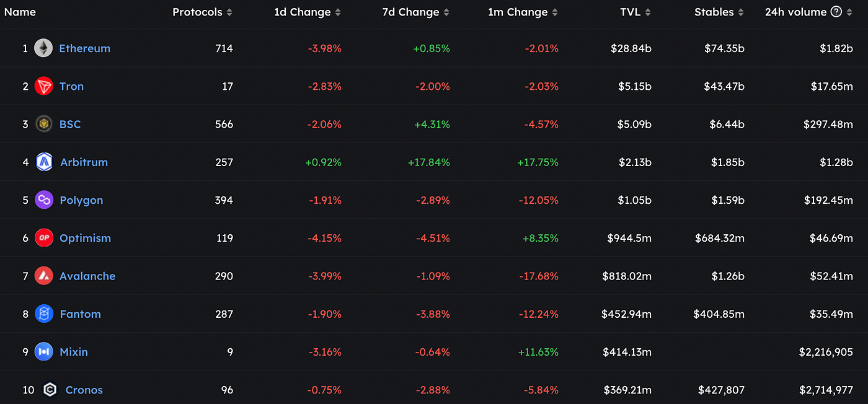Image resolution: width=868 pixels, height=404 pixels.
Task: Open the Arbitrum chain link
Action: (84, 162)
